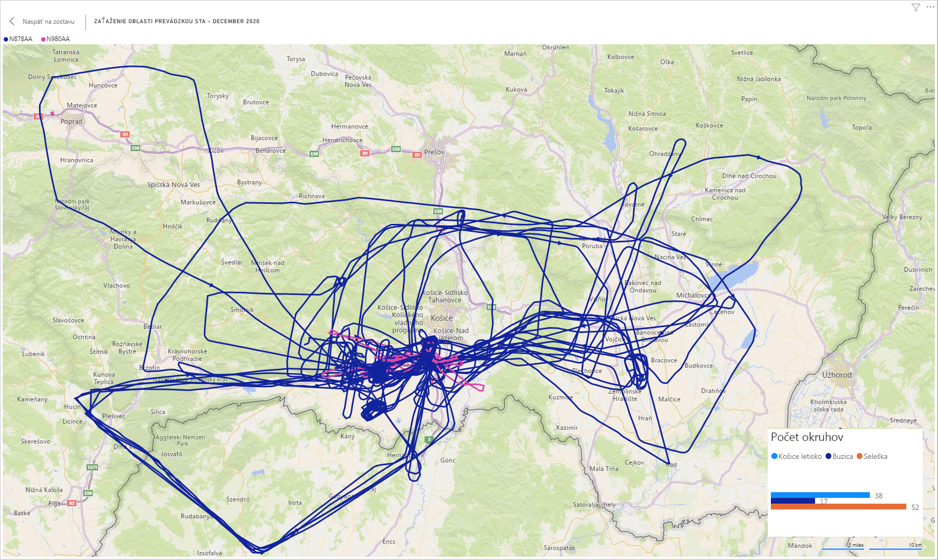This screenshot has height=560, width=938.
Task: Open the filter funnel icon
Action: click(x=916, y=7)
